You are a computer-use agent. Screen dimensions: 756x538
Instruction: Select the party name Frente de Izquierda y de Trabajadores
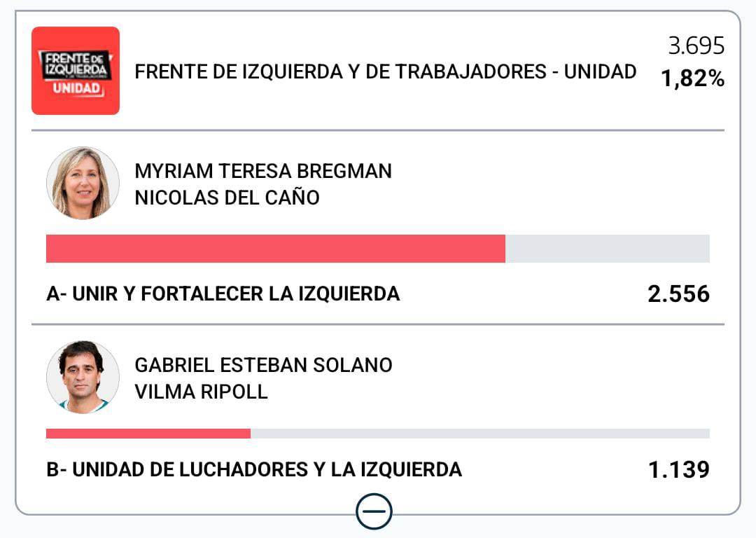click(385, 71)
